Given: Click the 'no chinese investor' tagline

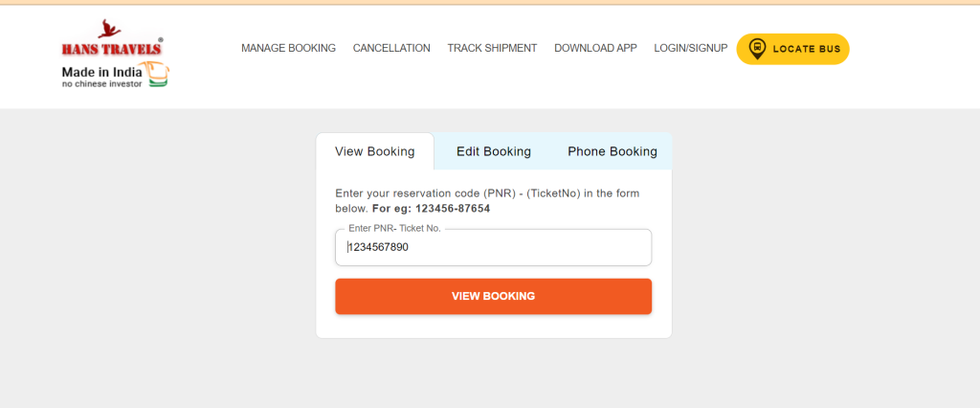Looking at the screenshot, I should click(x=101, y=83).
